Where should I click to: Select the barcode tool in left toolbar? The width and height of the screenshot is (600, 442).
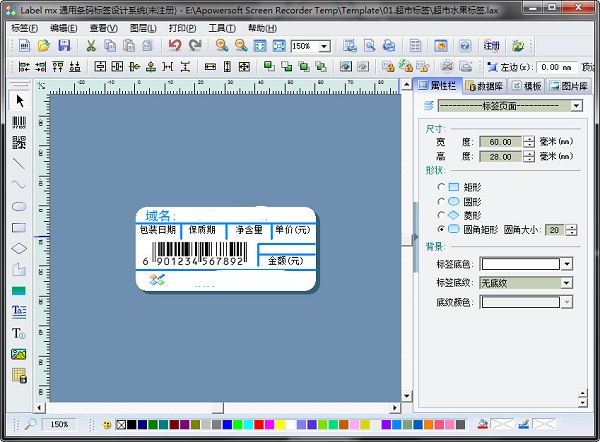pyautogui.click(x=18, y=122)
